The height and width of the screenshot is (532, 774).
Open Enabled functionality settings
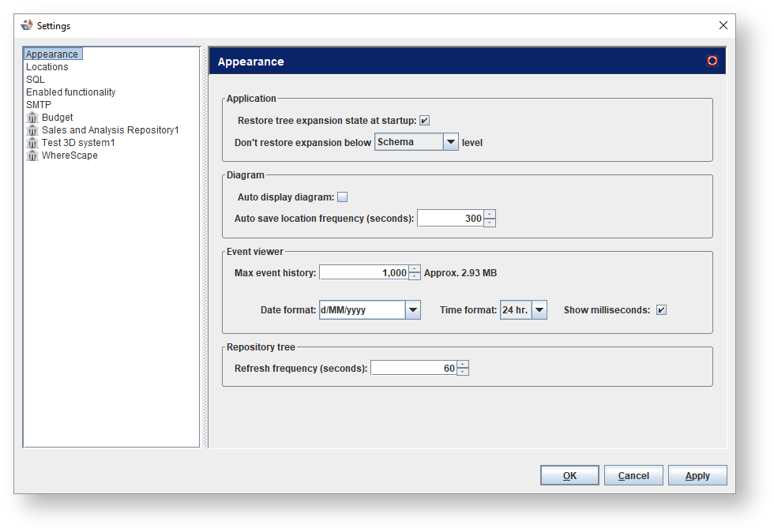pos(71,92)
